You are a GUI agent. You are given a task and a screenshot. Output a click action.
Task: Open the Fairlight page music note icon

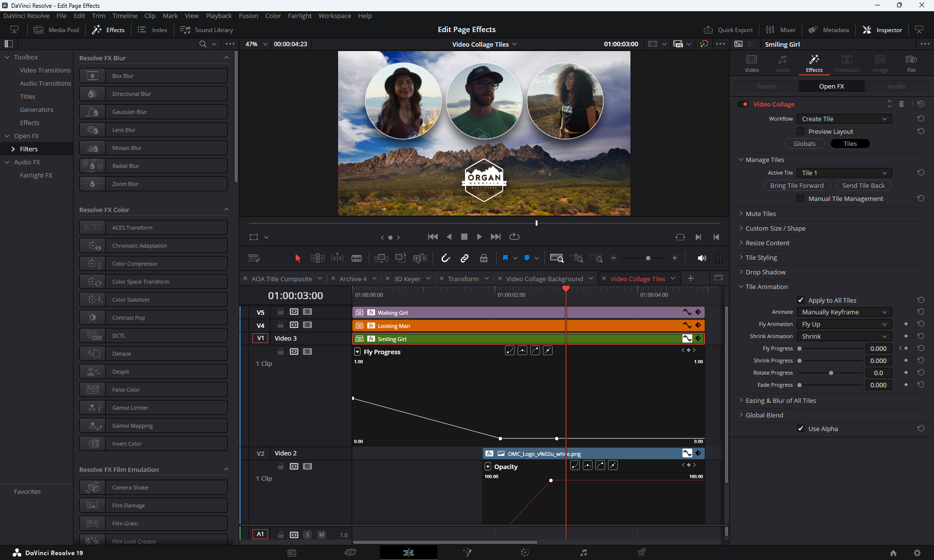coord(583,553)
